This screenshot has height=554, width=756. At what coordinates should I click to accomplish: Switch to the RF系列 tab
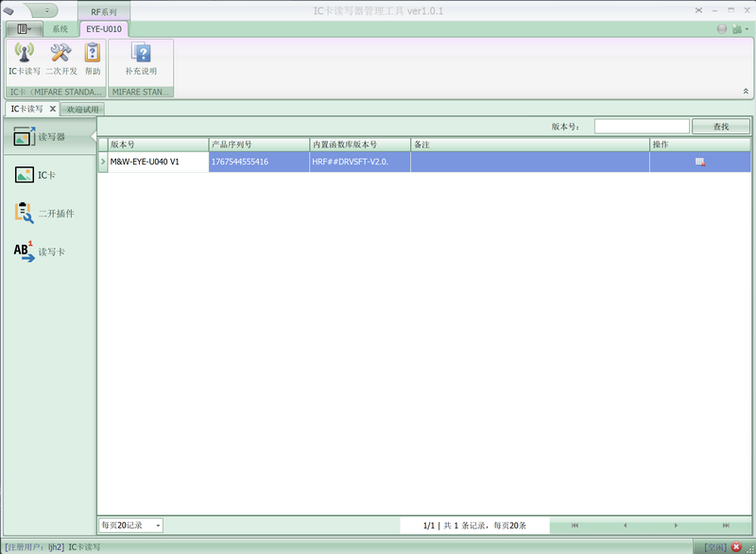pos(104,12)
